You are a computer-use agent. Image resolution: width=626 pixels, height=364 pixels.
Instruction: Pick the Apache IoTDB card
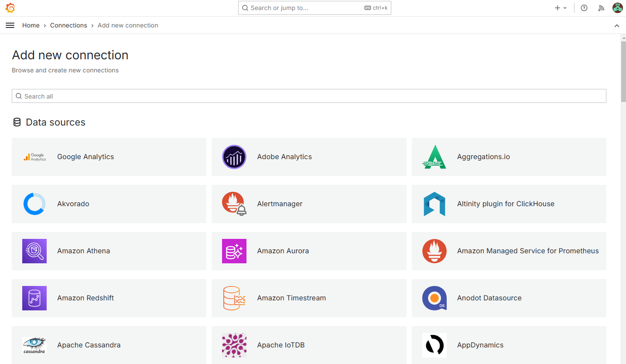pos(309,345)
